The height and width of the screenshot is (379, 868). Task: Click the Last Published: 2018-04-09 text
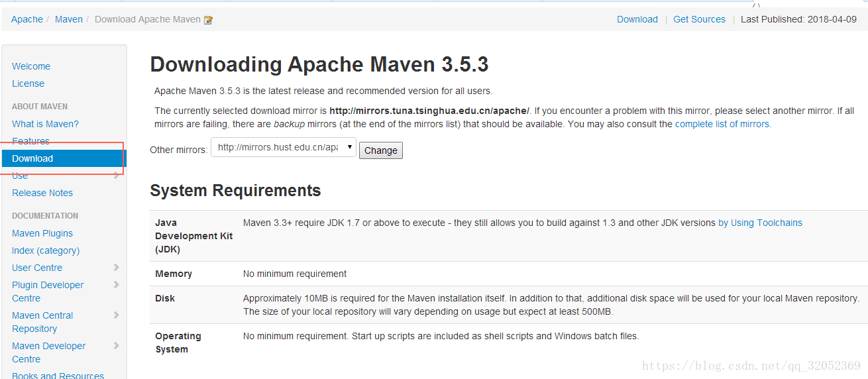click(x=798, y=19)
